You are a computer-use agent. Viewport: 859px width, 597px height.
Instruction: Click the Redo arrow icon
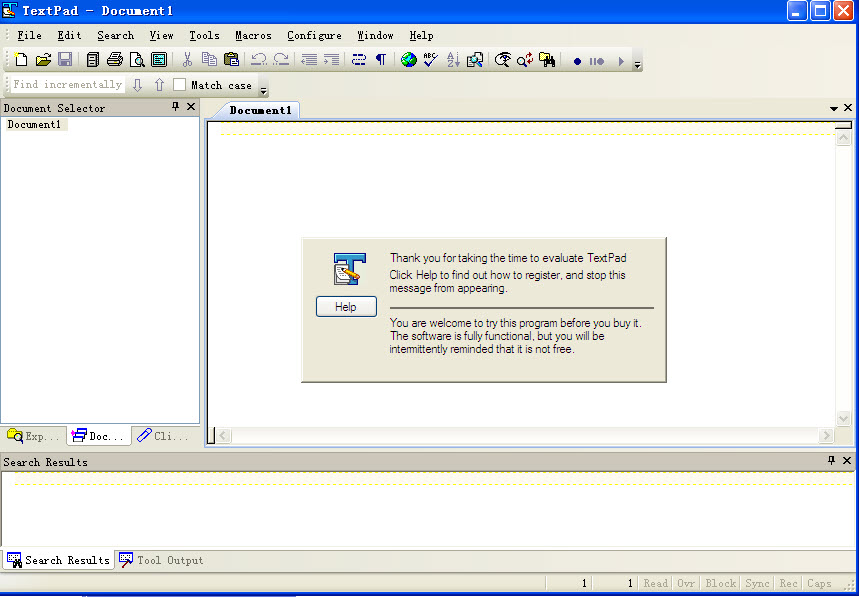(281, 59)
